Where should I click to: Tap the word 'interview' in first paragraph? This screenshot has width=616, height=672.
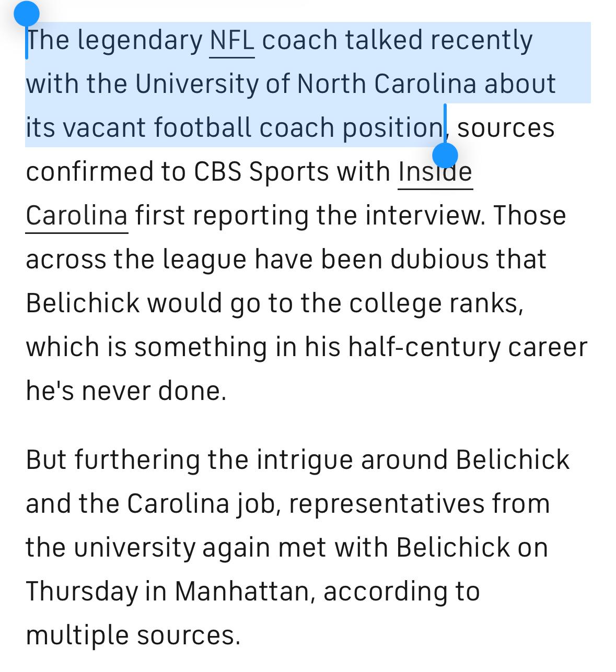[425, 216]
